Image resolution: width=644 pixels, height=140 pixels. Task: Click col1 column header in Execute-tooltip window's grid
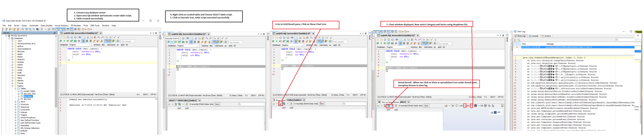point(179,108)
